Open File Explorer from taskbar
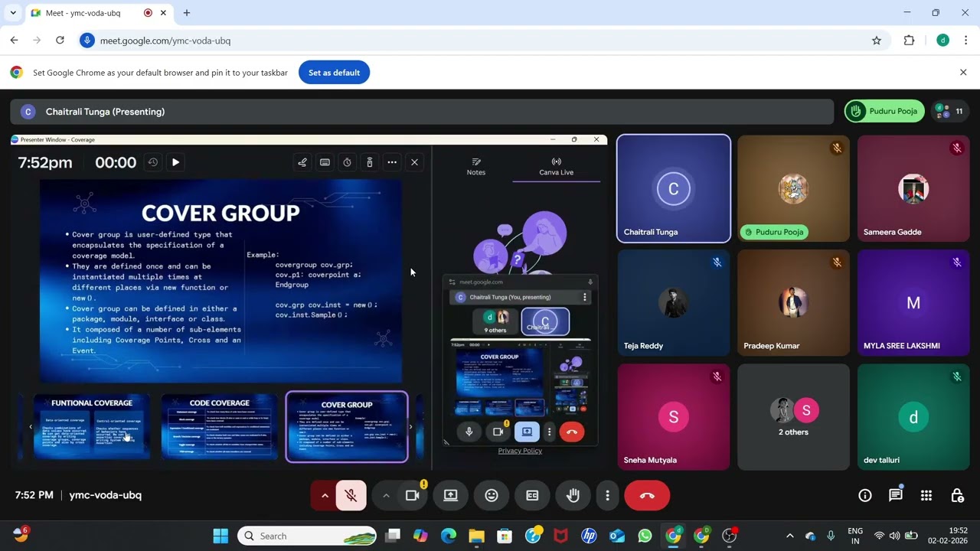Screen dimensions: 980x551 [476, 536]
